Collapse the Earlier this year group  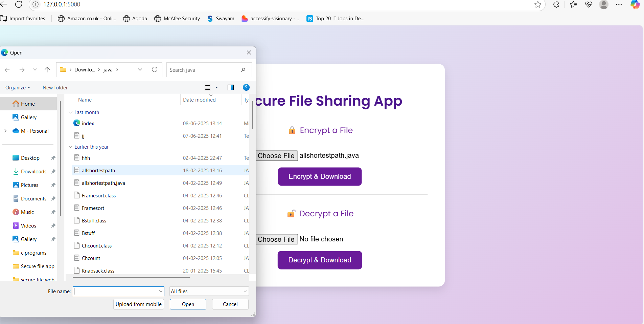[x=70, y=147]
